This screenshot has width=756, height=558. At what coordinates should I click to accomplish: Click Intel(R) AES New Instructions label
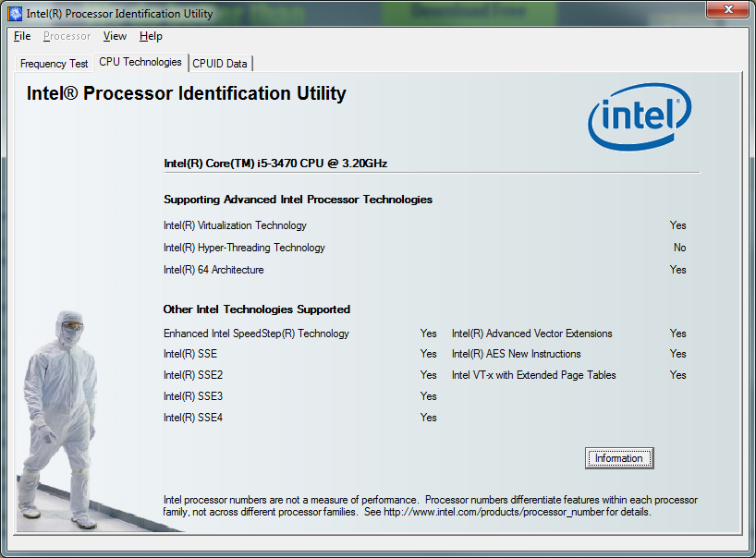[x=517, y=354]
